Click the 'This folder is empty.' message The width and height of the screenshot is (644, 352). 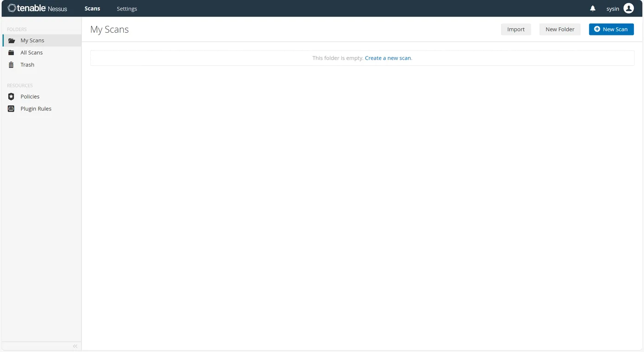pos(338,58)
